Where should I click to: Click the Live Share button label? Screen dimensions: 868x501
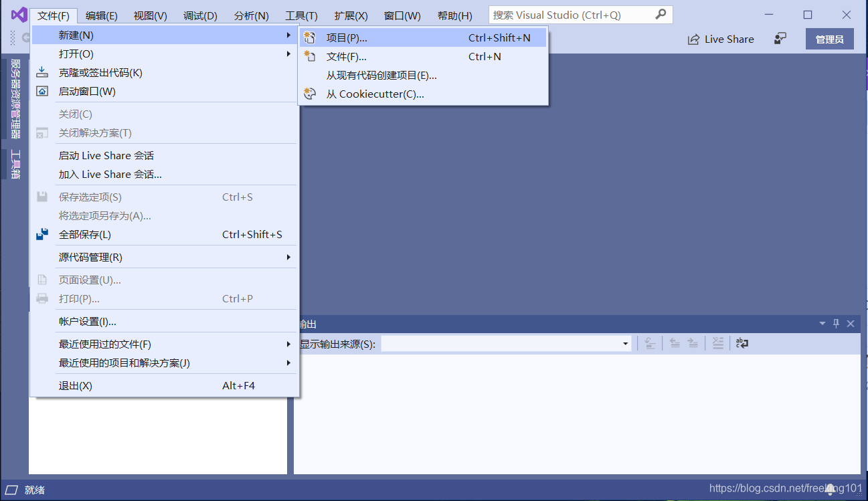tap(729, 39)
